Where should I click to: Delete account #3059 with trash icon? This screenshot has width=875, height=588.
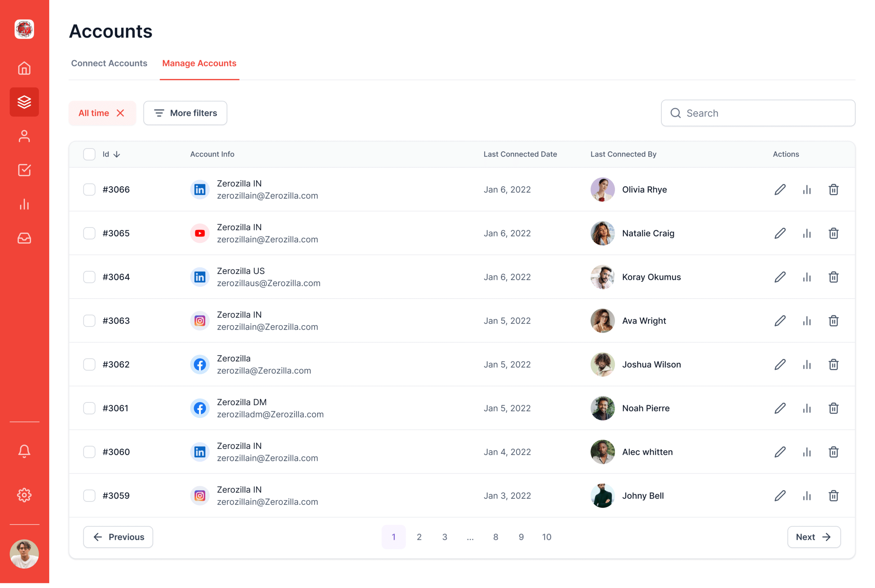click(x=833, y=496)
